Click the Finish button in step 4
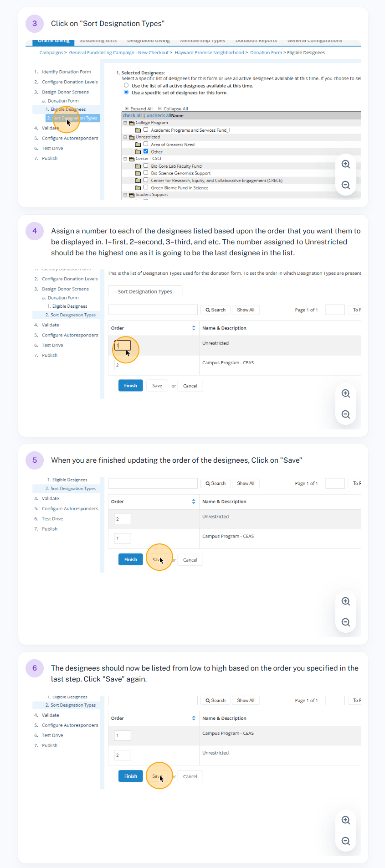 131,386
